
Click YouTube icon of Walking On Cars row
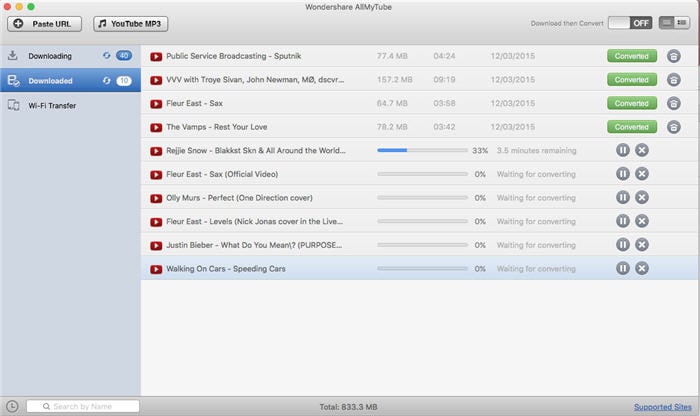click(156, 270)
